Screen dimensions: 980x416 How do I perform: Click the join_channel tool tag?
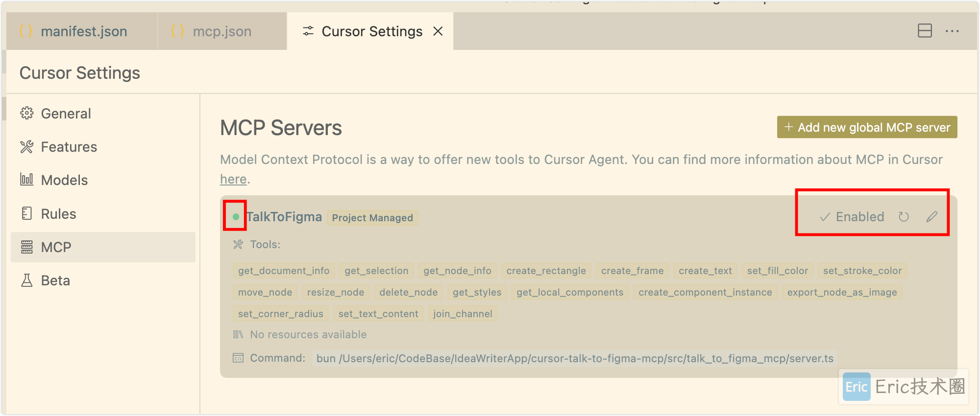point(463,314)
